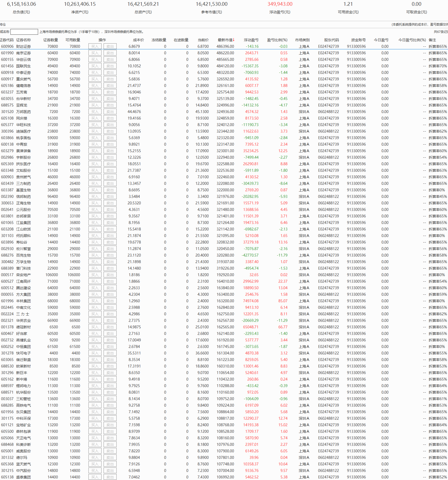Click the 当前价 column header
448x480 pixels.
pyautogui.click(x=203, y=40)
